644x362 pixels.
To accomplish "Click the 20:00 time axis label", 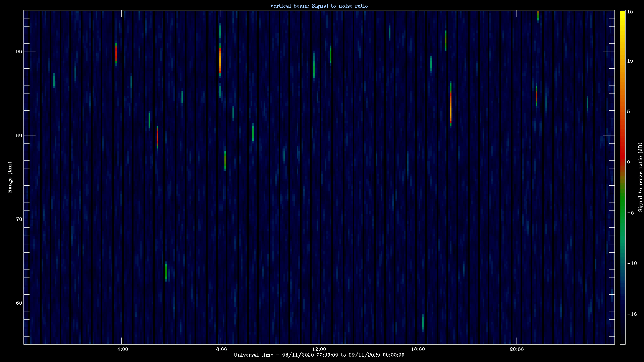I will (x=517, y=349).
